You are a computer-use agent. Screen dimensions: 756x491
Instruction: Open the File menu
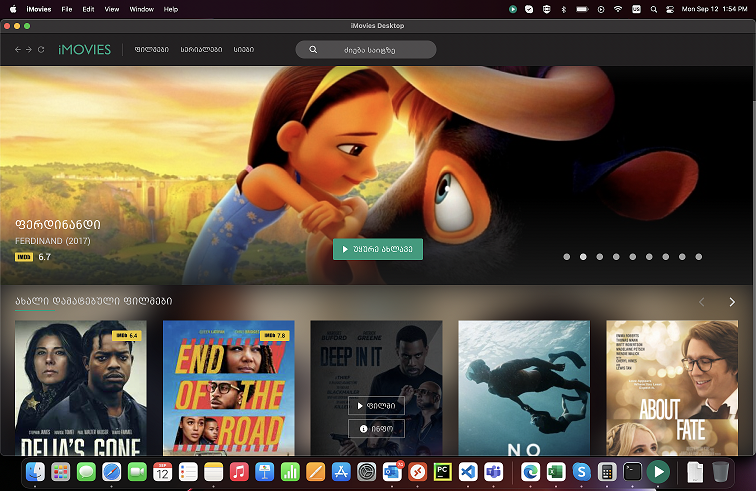(67, 9)
